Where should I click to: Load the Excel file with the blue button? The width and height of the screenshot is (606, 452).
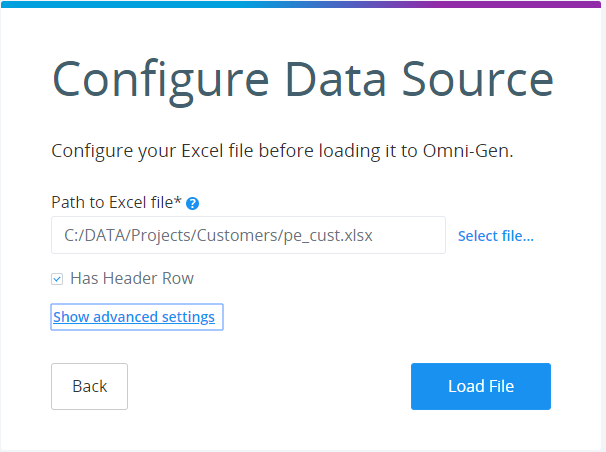(481, 386)
